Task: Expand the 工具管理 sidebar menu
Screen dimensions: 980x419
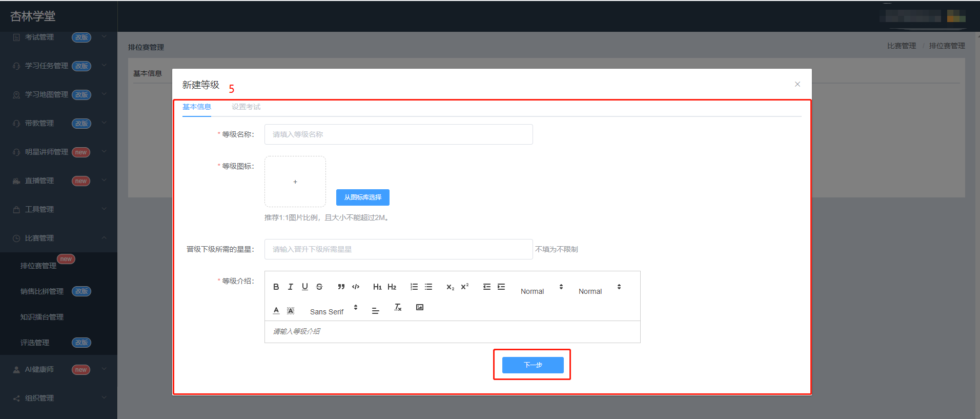Action: (x=59, y=209)
